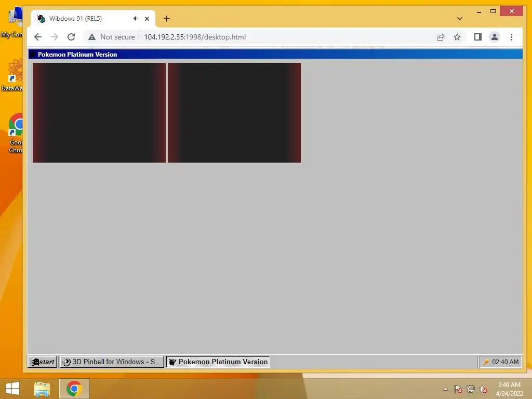
Task: Select Pokemon Platinum Version taskbar button
Action: click(x=218, y=362)
